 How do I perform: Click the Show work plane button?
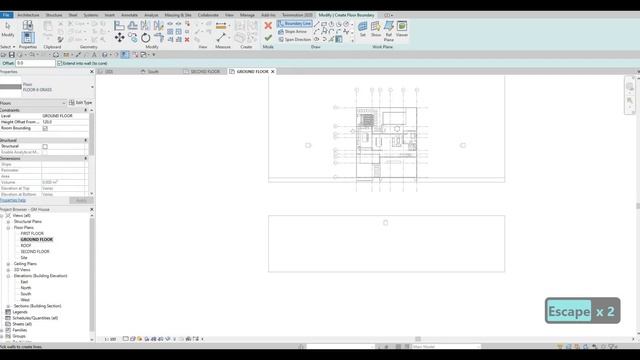[x=376, y=29]
